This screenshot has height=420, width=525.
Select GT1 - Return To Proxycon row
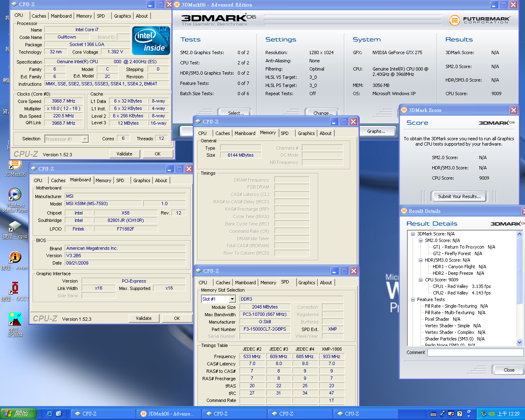click(x=464, y=247)
